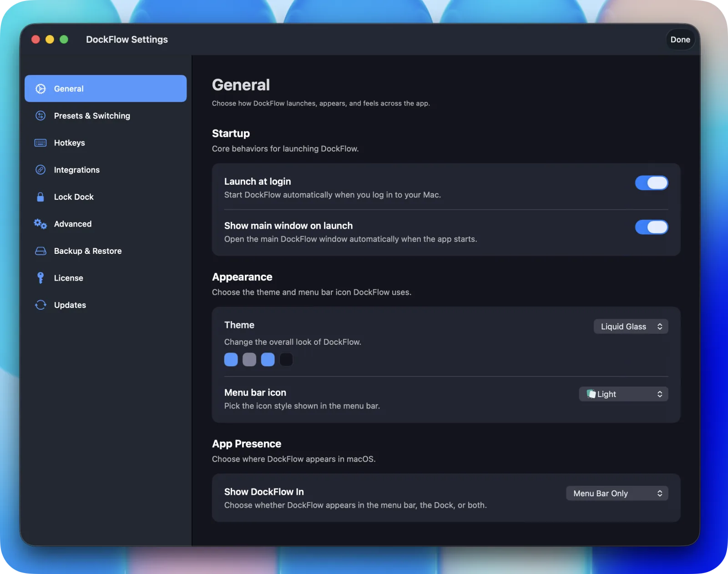The height and width of the screenshot is (574, 728).
Task: Open the License section
Action: coord(106,278)
